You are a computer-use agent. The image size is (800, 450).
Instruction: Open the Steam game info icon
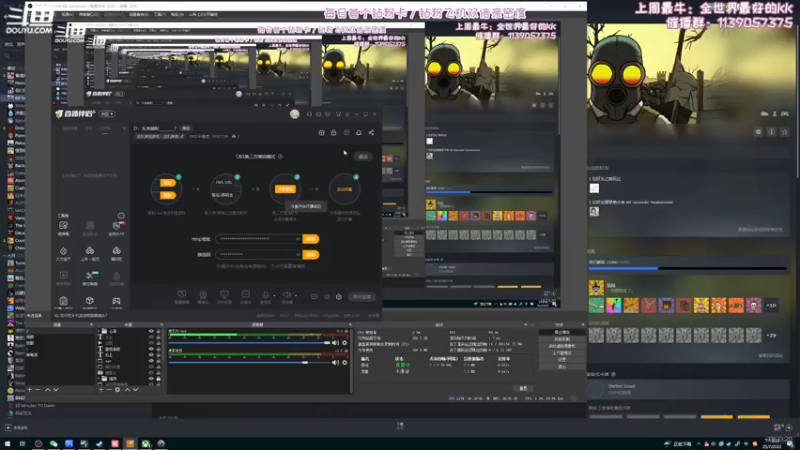[771, 132]
